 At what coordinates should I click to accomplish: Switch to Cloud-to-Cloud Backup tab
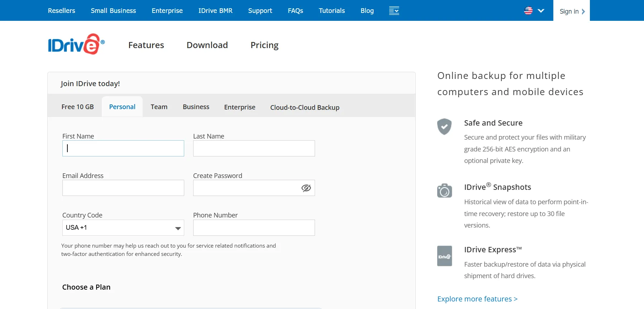305,107
